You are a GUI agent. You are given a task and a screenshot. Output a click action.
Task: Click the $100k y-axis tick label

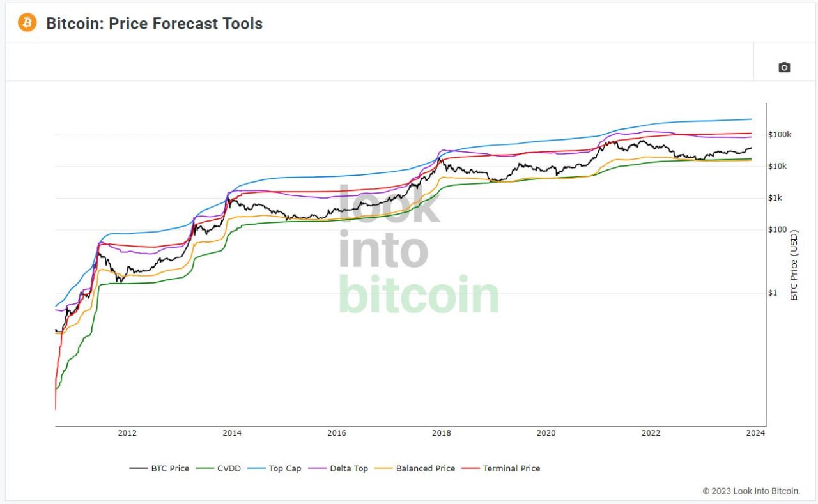780,135
